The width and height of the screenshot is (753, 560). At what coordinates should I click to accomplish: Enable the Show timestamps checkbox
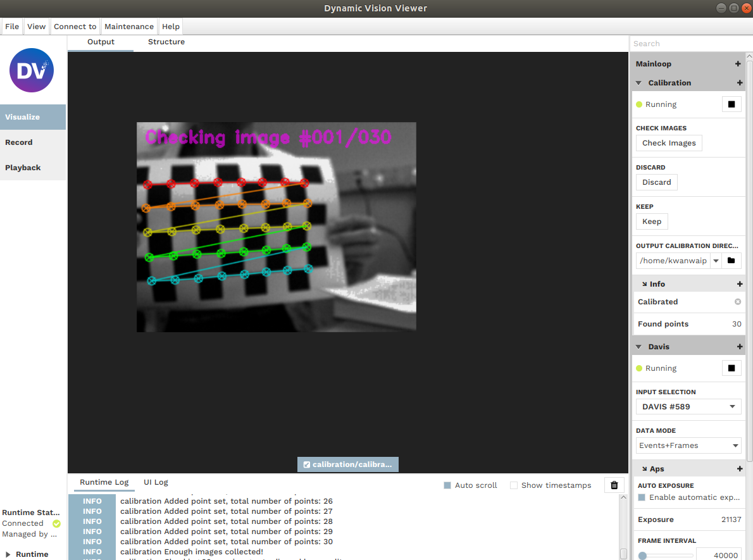[x=514, y=485]
